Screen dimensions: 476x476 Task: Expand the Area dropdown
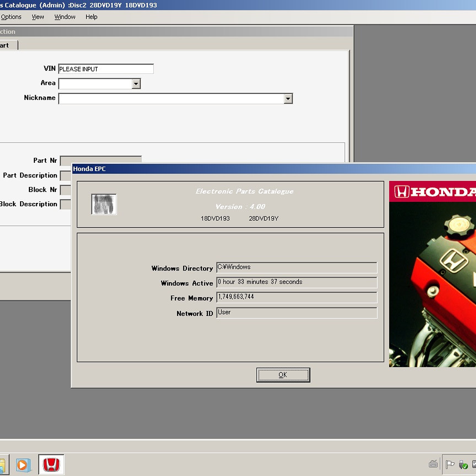136,84
